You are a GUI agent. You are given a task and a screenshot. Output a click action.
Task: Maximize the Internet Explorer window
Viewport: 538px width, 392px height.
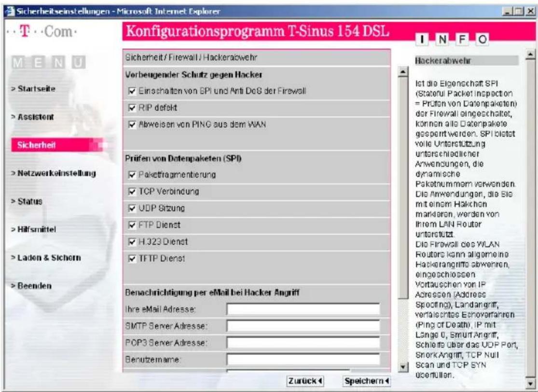(519, 11)
